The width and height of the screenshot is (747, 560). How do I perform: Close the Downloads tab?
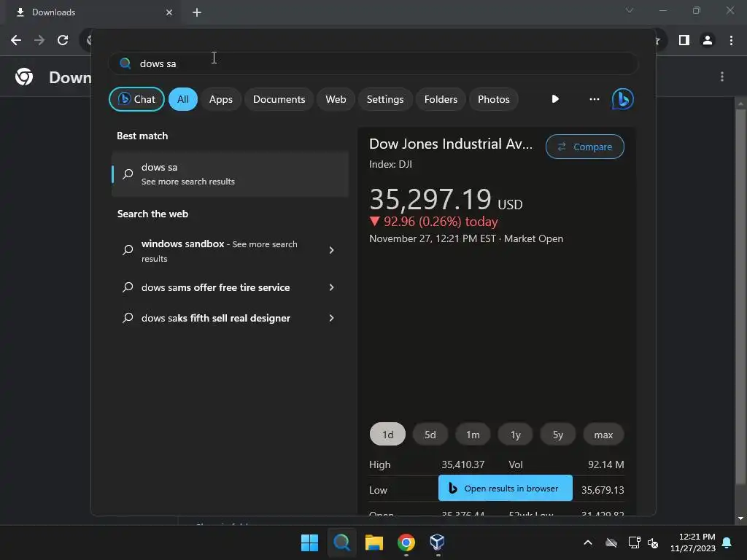(169, 12)
